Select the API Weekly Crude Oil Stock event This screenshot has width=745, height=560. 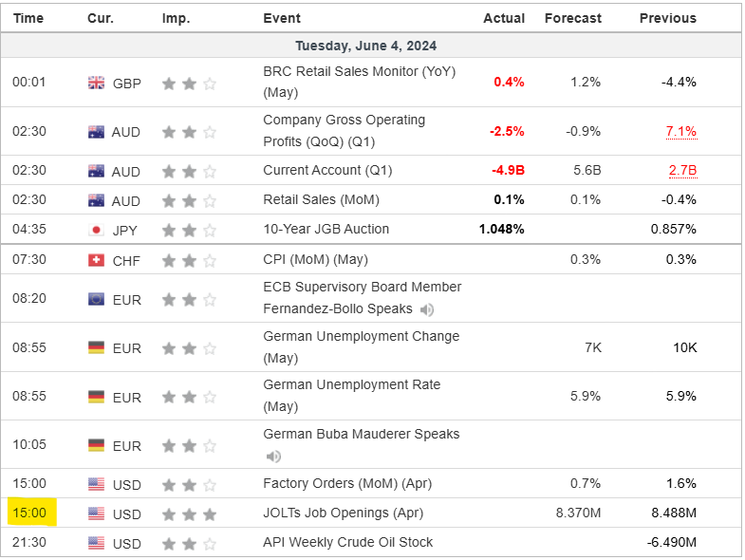(x=347, y=543)
